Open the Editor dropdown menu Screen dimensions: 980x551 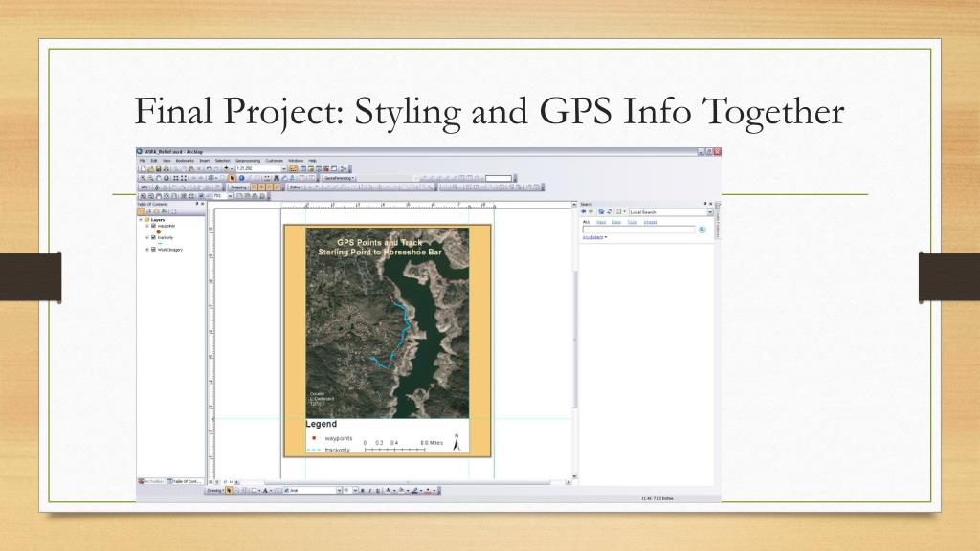(297, 187)
